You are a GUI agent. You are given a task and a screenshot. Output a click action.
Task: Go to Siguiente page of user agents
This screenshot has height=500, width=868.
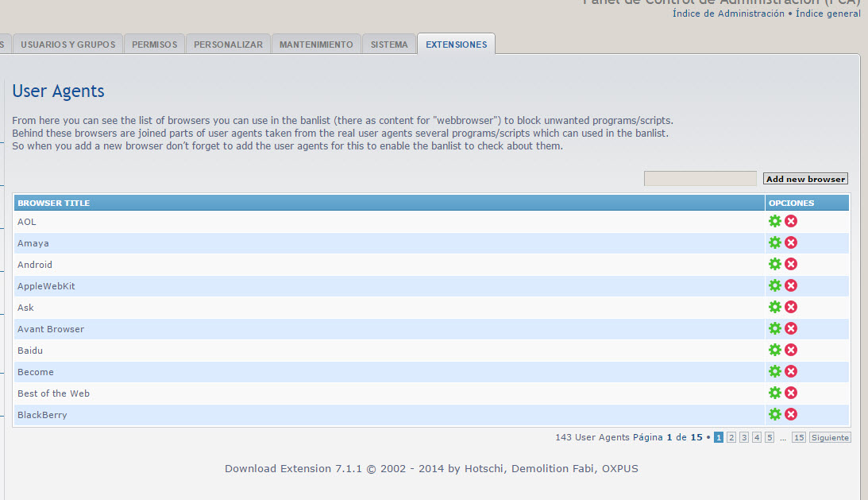click(x=830, y=438)
